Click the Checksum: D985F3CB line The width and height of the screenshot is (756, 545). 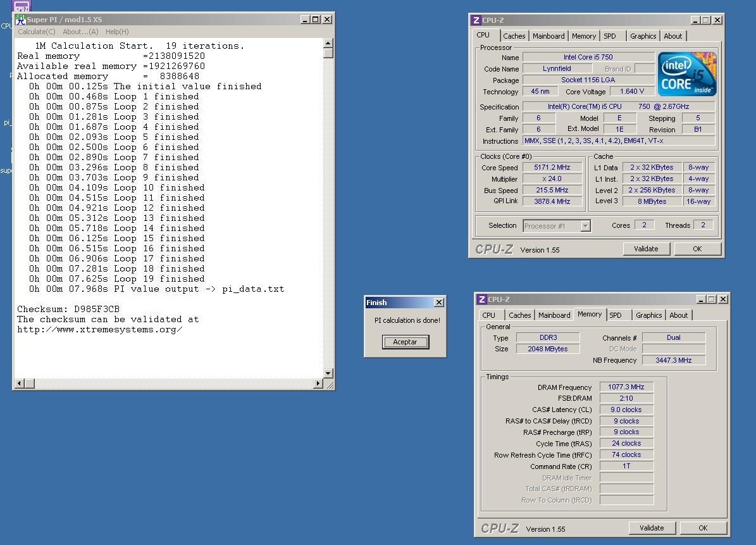68,309
